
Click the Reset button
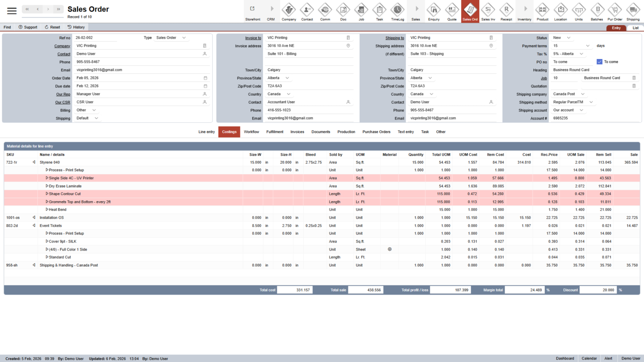(53, 27)
